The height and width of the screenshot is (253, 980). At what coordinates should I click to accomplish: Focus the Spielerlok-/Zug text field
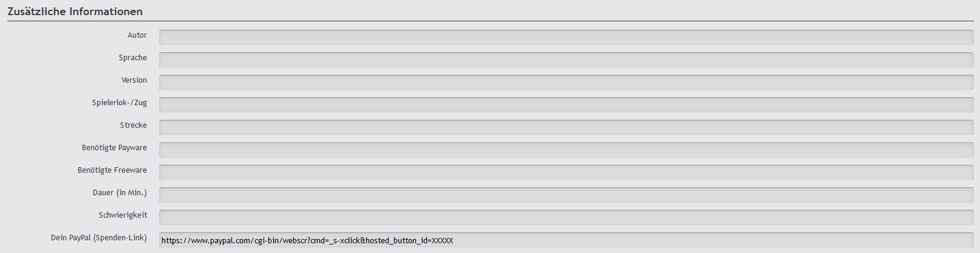click(566, 105)
